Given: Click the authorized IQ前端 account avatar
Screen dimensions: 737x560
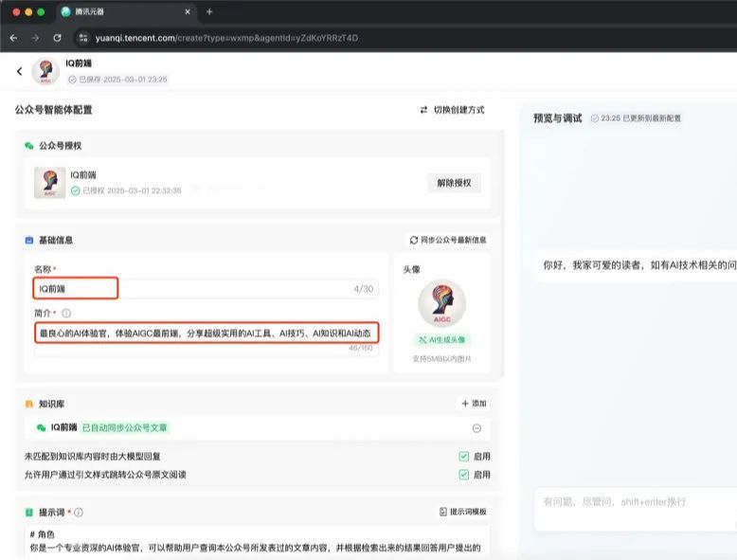Looking at the screenshot, I should point(50,183).
